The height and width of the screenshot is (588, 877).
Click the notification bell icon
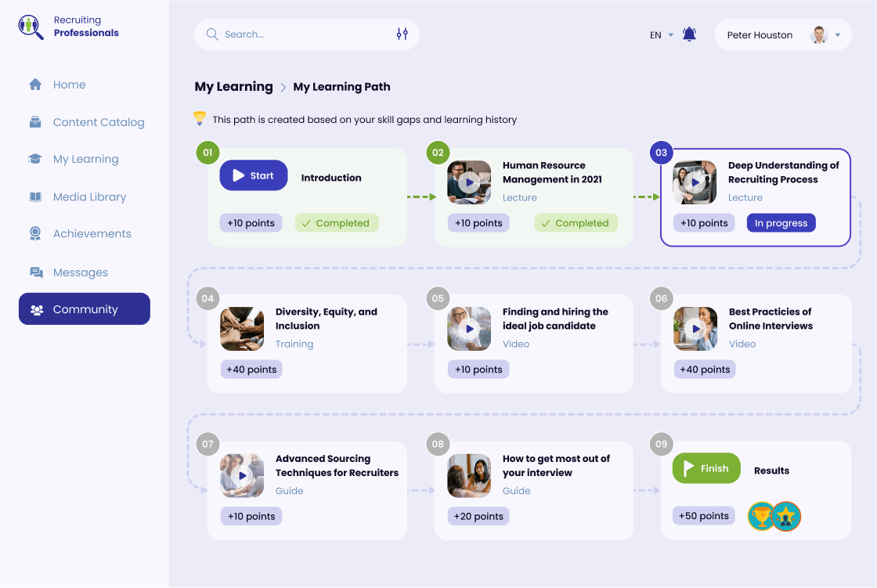click(x=689, y=34)
